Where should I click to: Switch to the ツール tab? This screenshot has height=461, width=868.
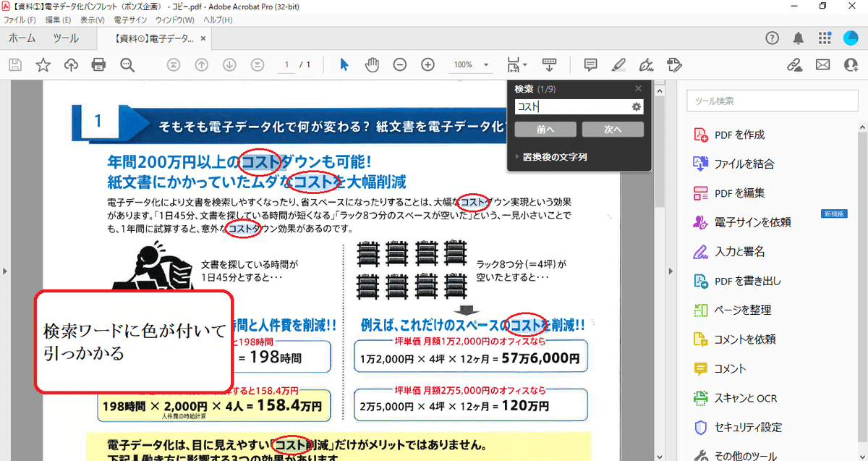66,38
